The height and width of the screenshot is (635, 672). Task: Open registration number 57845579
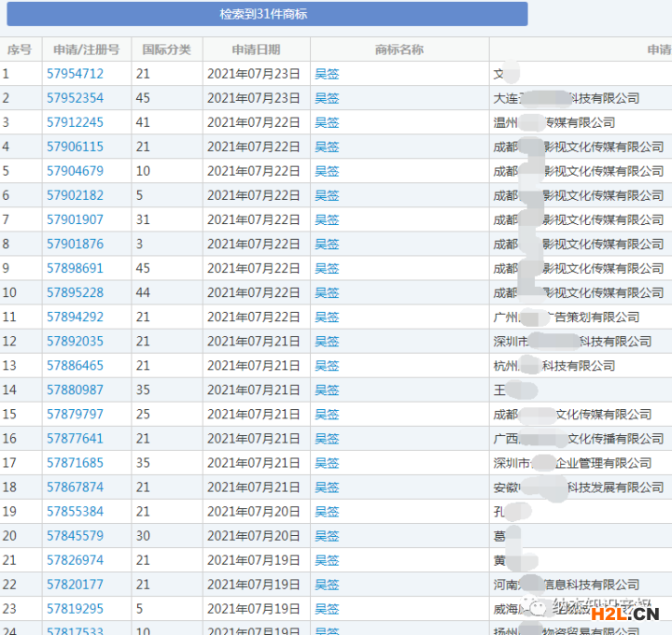pyautogui.click(x=75, y=535)
